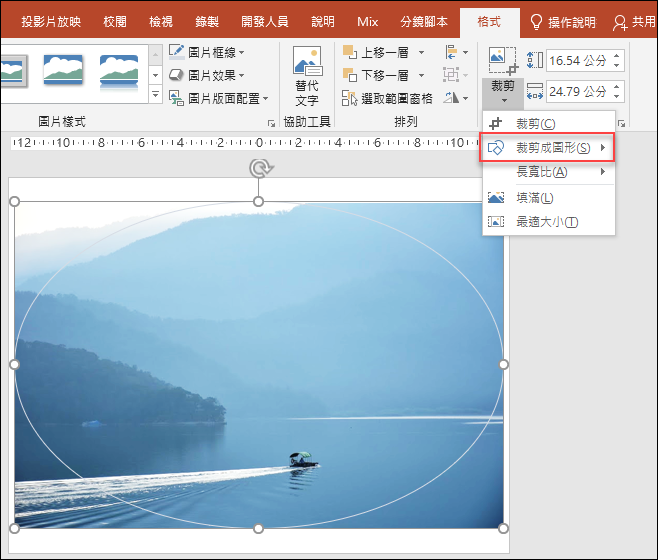Click the shape height icon

[535, 60]
